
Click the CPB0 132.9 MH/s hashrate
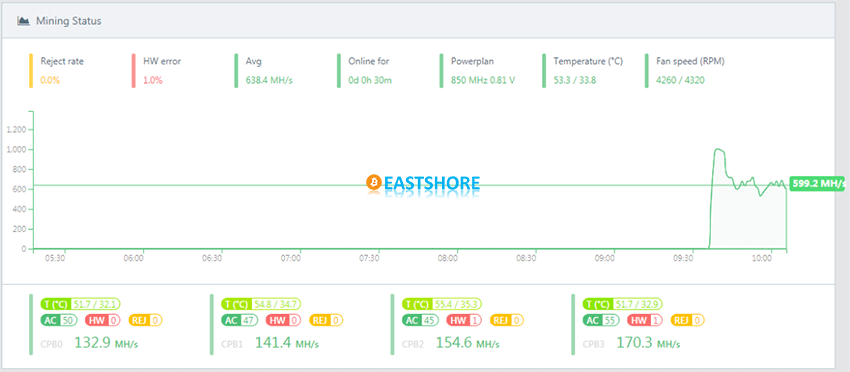coord(106,342)
